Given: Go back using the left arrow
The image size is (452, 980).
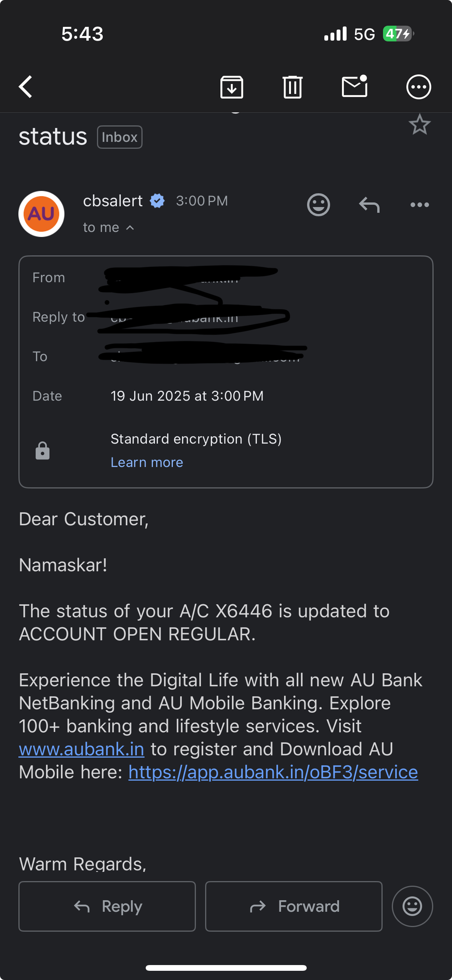Looking at the screenshot, I should 26,87.
